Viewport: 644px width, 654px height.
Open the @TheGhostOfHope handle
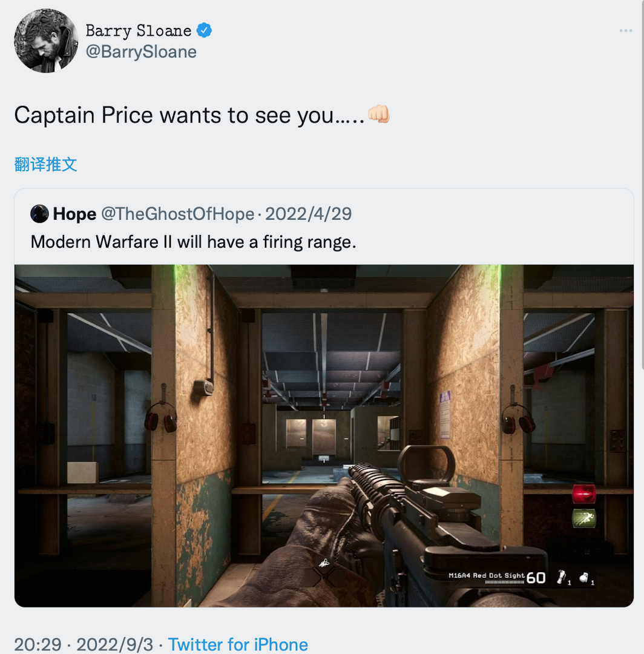(x=177, y=214)
